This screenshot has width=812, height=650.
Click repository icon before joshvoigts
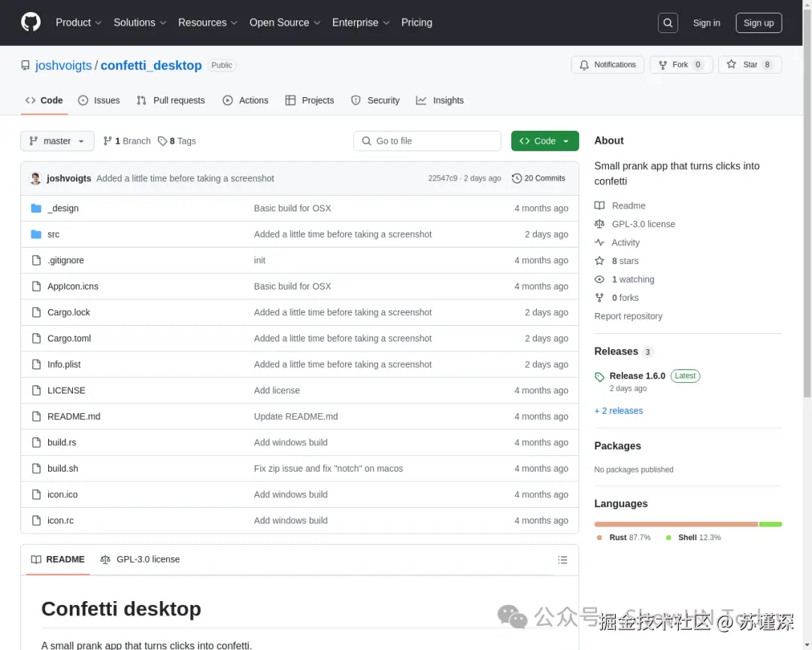point(26,65)
